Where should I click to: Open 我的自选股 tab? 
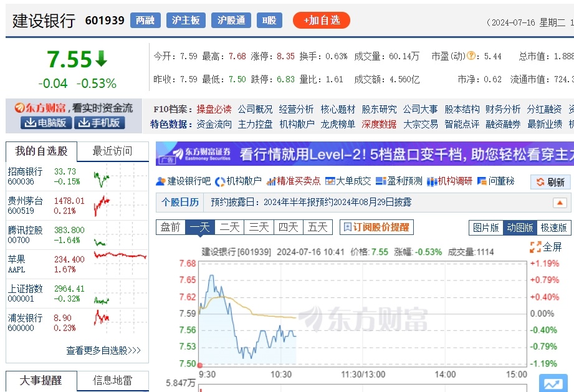[41, 151]
